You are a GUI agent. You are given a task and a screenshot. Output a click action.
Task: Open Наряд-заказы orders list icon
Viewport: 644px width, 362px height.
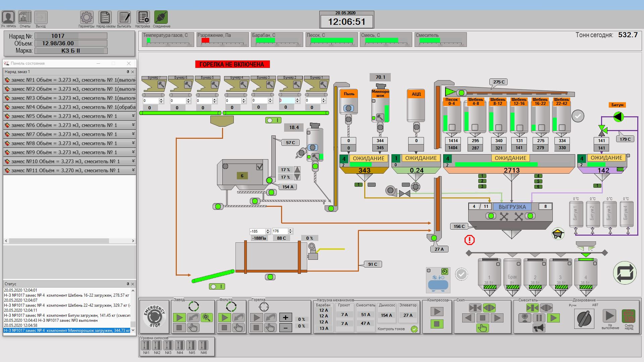tap(105, 17)
